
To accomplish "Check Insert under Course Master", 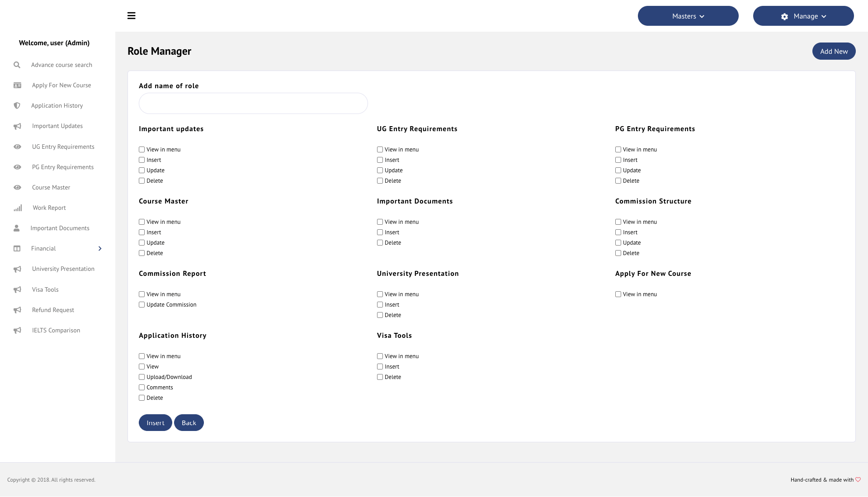I will pyautogui.click(x=142, y=232).
